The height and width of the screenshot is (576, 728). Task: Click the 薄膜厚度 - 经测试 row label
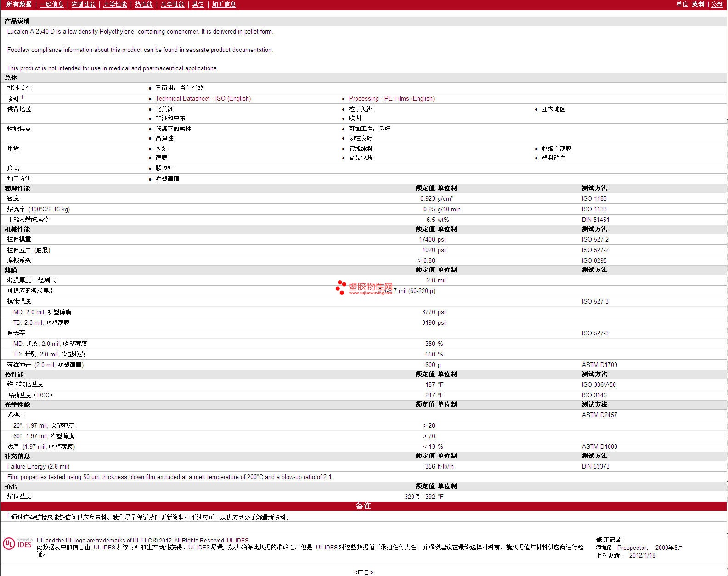coord(32,280)
